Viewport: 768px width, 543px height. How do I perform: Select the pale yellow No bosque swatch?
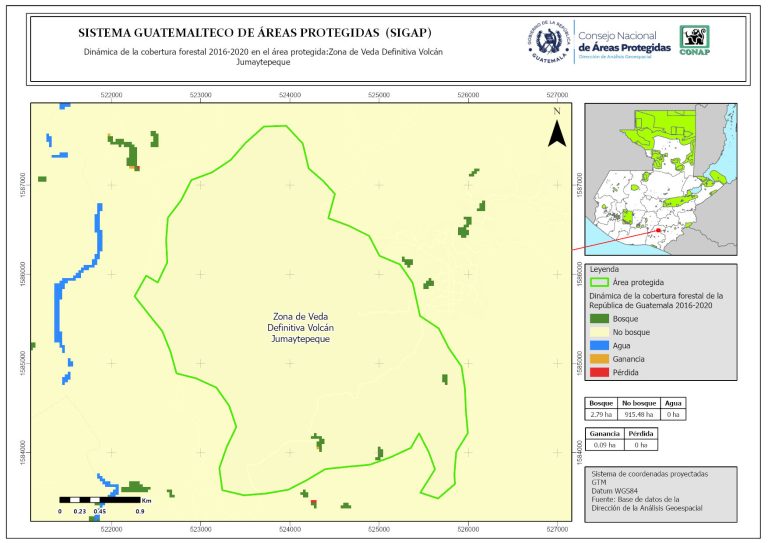[599, 331]
